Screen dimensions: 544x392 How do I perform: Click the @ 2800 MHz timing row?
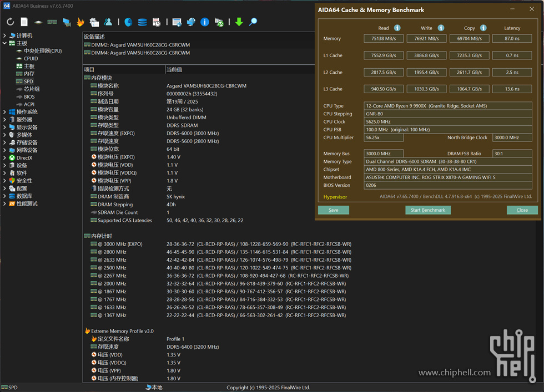click(221, 252)
